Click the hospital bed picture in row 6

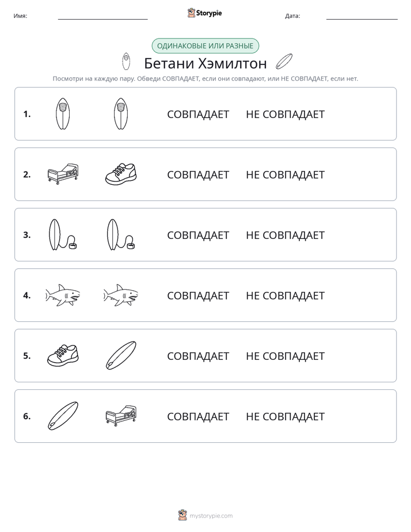(x=121, y=415)
